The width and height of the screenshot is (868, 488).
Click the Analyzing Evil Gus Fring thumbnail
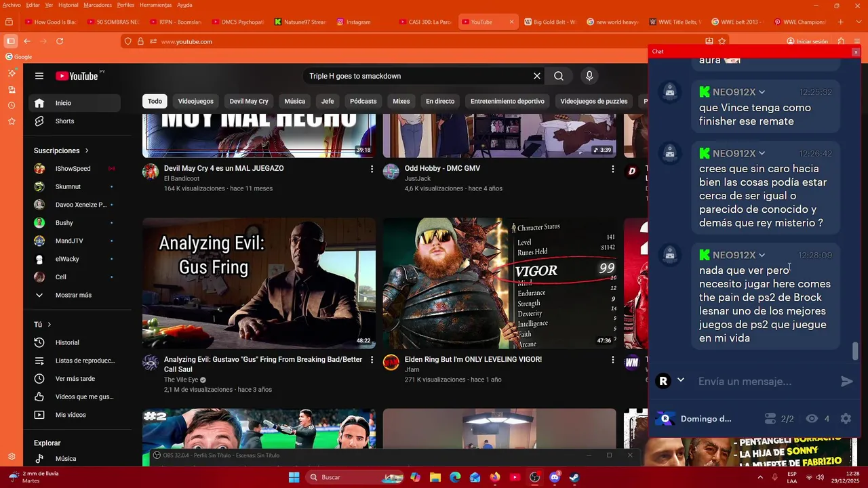click(x=259, y=283)
